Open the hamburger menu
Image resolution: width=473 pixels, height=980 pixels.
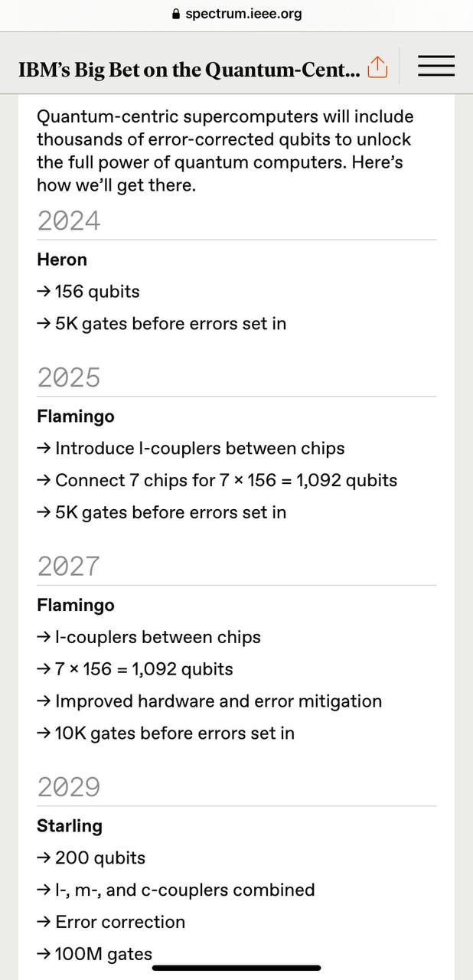click(x=436, y=67)
